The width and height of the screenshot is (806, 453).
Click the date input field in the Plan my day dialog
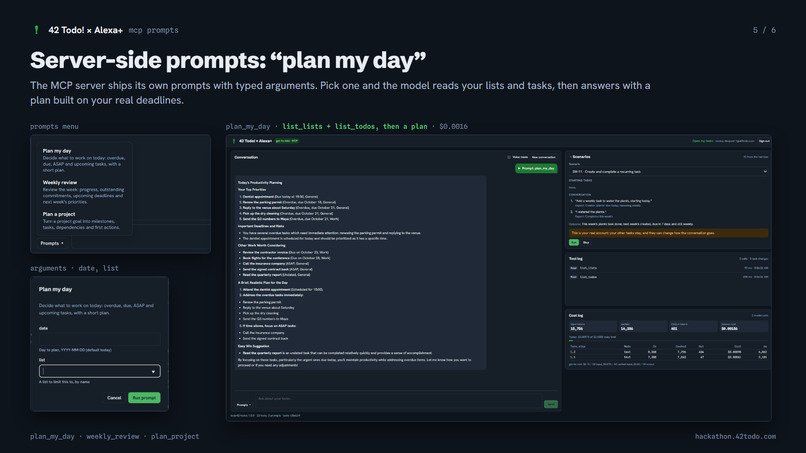click(99, 339)
